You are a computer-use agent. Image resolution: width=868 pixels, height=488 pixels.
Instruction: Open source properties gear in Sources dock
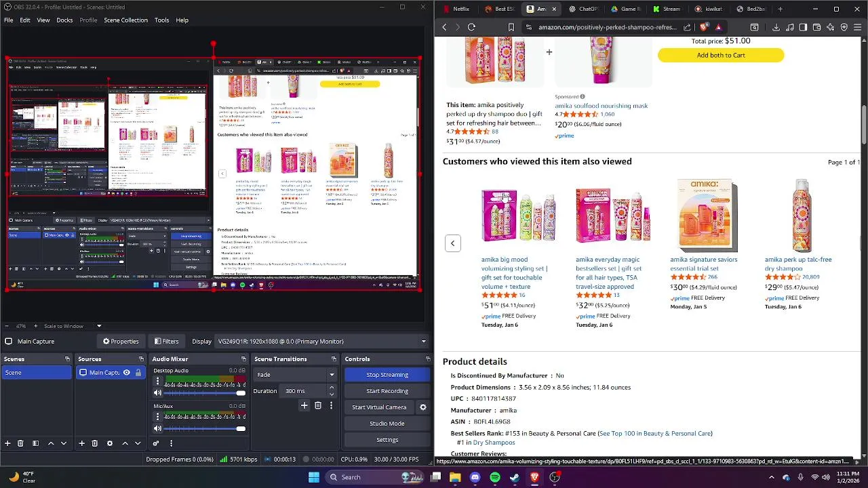click(110, 443)
